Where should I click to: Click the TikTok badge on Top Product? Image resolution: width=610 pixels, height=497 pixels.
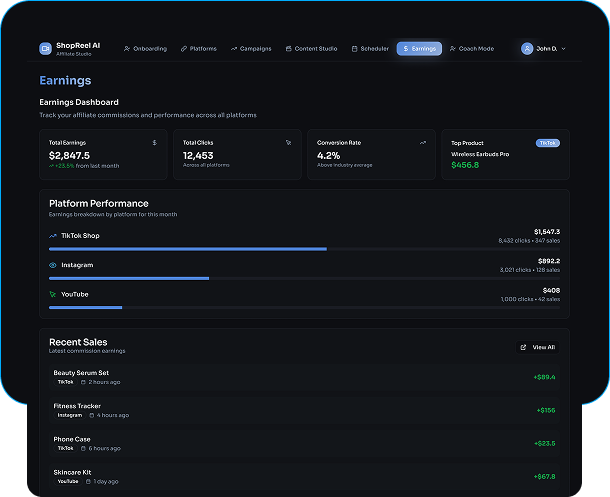click(x=547, y=143)
